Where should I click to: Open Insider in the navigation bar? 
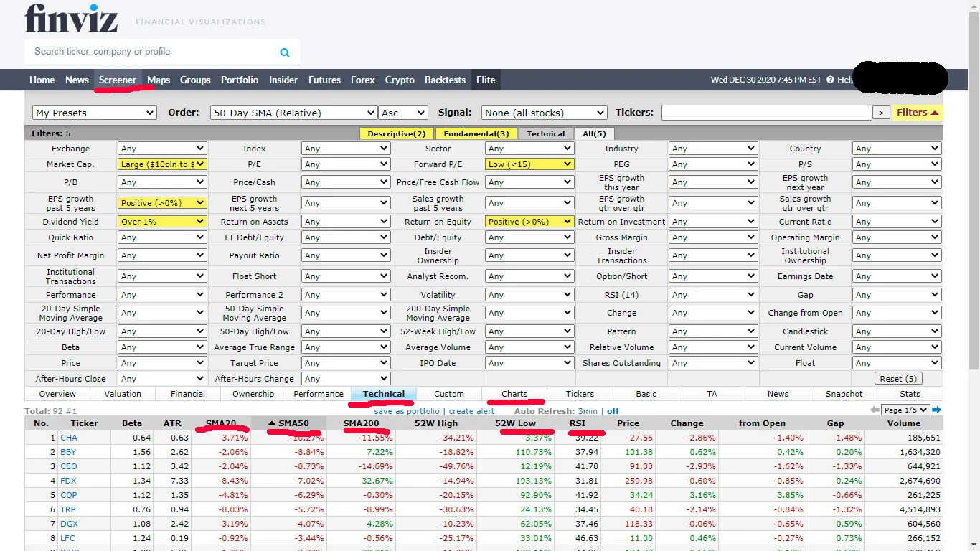[x=283, y=80]
